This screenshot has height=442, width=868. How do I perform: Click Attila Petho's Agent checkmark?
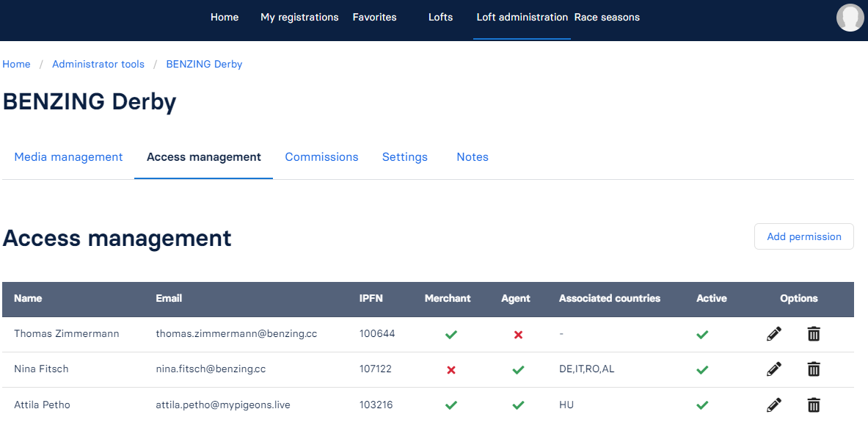pyautogui.click(x=518, y=405)
